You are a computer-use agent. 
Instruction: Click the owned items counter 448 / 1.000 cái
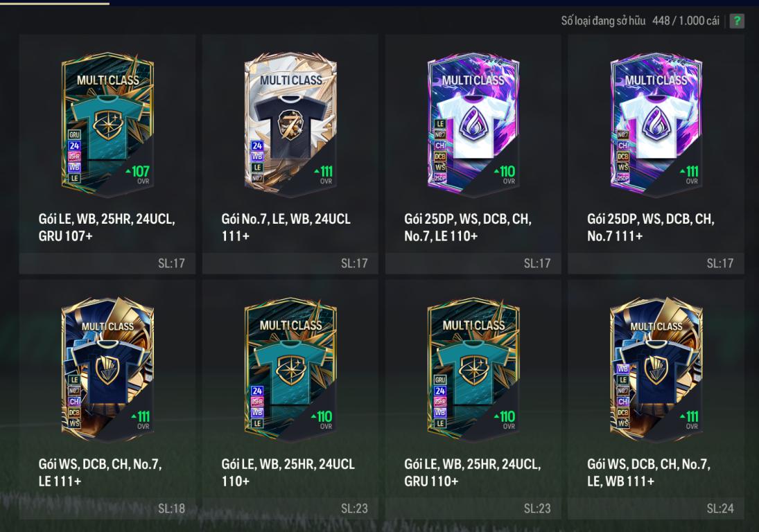[x=686, y=21]
